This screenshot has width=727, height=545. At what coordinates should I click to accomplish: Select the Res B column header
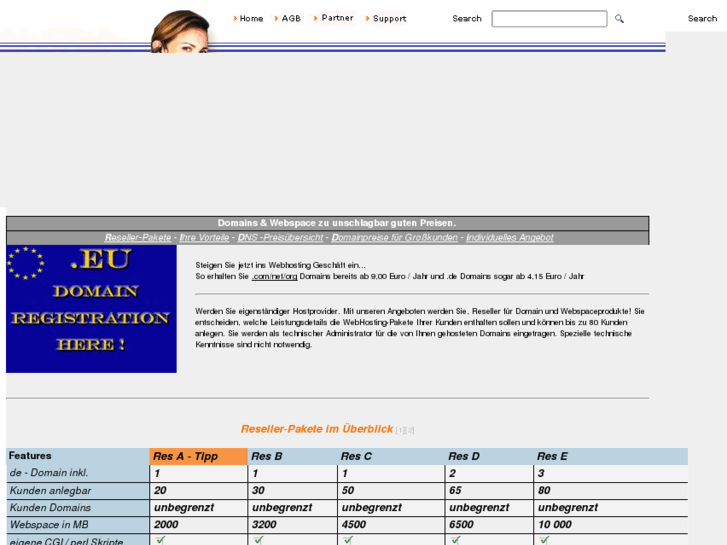293,456
